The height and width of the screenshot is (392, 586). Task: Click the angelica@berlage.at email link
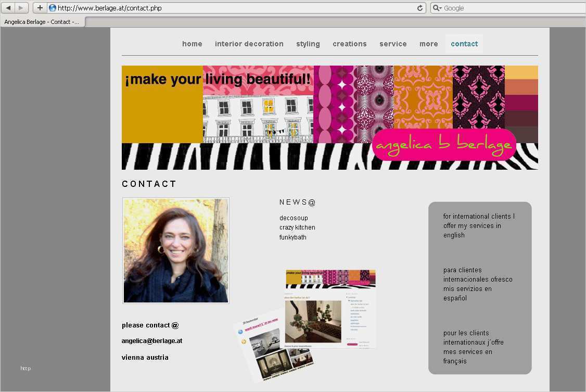click(152, 341)
